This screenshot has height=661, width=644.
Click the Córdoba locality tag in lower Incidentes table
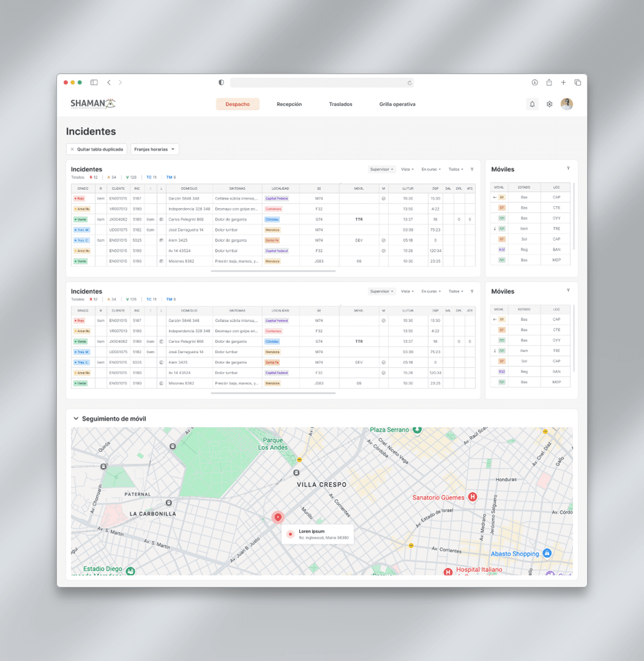[x=272, y=341]
